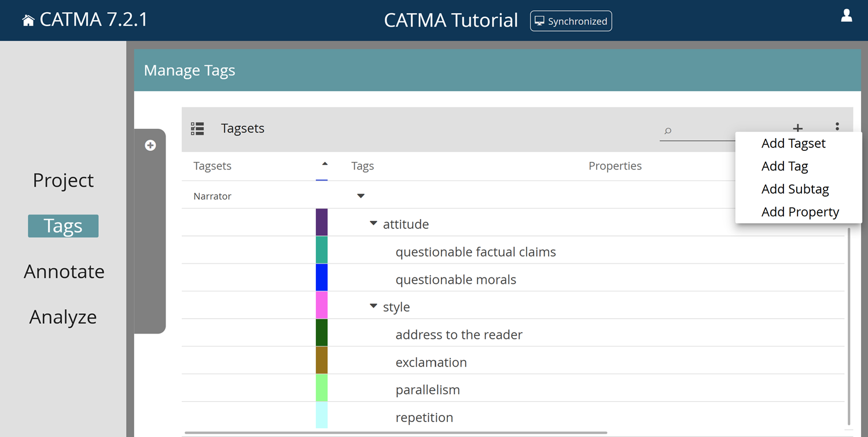This screenshot has width=868, height=437.
Task: Click the round plus drawer icon
Action: coord(150,145)
